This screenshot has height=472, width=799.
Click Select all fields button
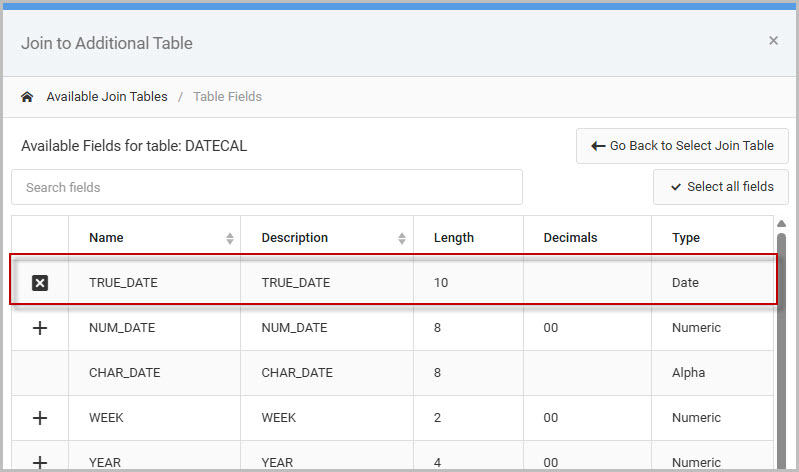tap(720, 187)
